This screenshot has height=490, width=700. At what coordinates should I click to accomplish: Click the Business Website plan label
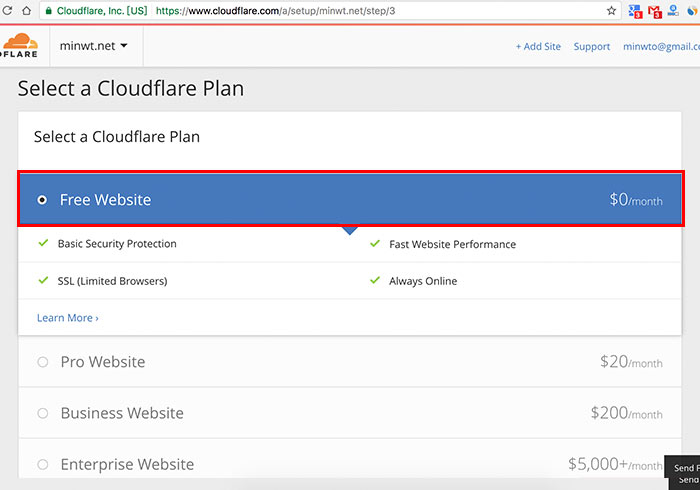pos(122,413)
